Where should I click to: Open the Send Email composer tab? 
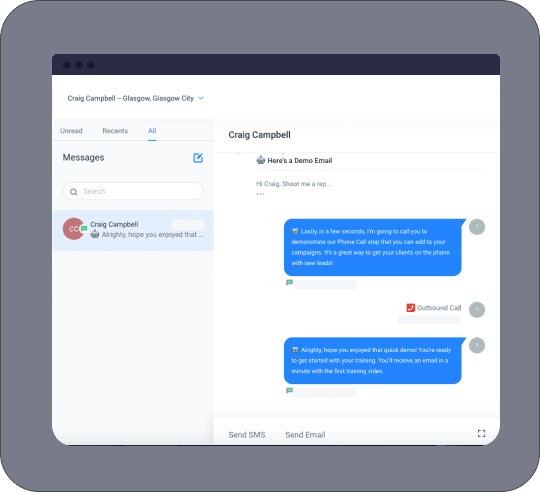[305, 435]
